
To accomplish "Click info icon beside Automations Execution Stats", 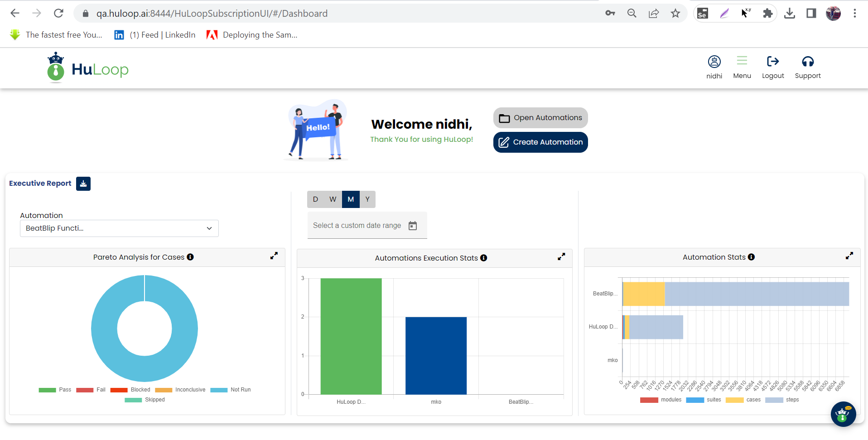I will tap(484, 258).
